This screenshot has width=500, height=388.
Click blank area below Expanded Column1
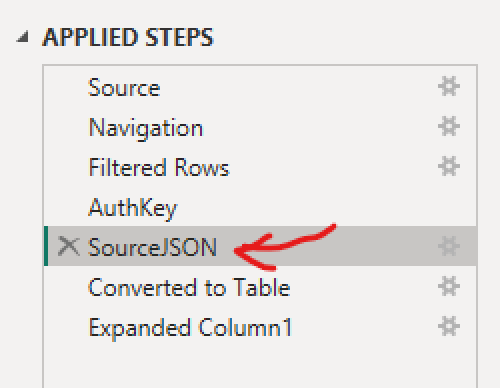pos(260,367)
